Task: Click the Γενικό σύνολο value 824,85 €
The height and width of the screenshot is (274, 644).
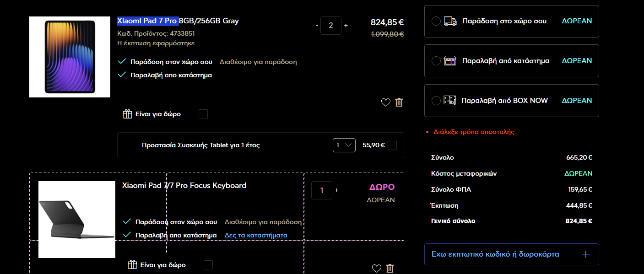Action: (x=579, y=221)
